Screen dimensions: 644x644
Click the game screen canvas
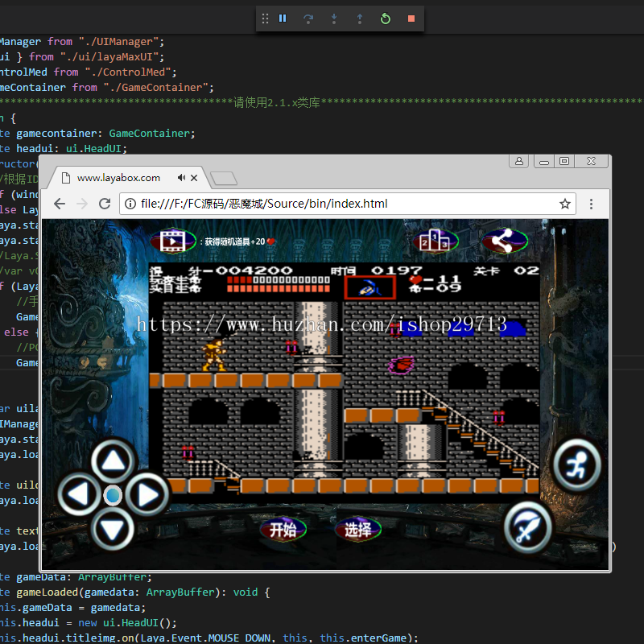tap(345, 383)
